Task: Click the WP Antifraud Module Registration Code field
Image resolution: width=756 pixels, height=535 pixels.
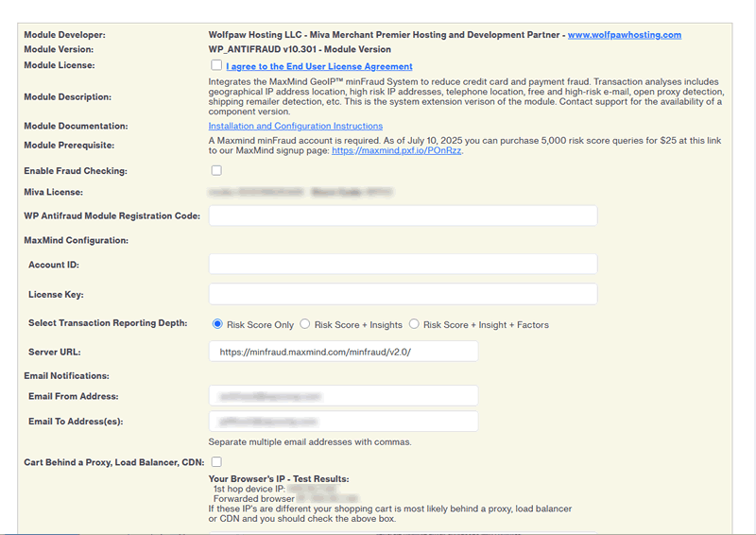Action: [x=404, y=216]
